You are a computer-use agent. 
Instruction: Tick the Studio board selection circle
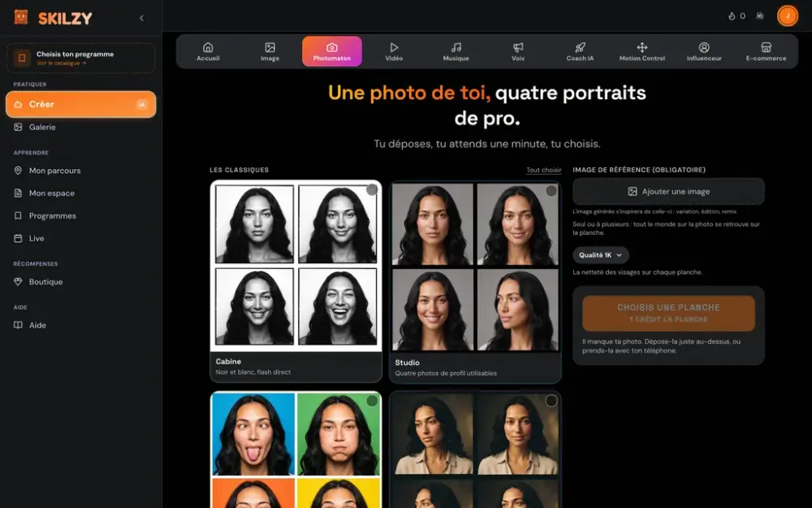(551, 191)
